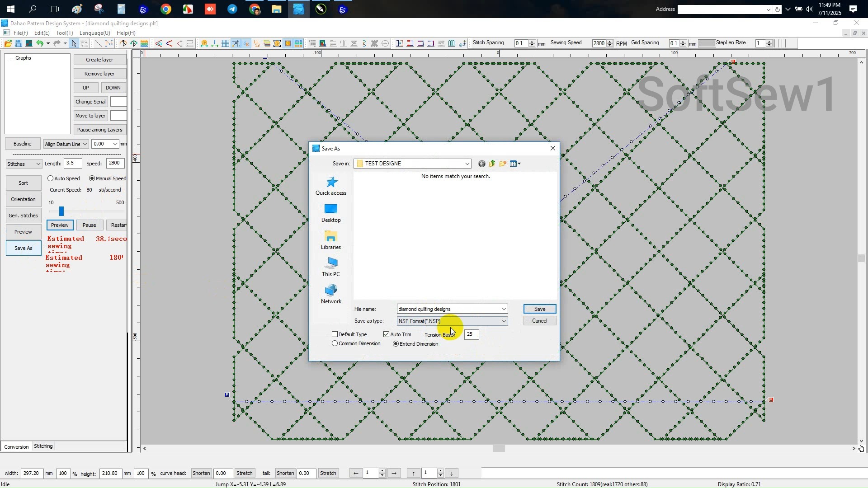868x488 pixels.
Task: Click the Save button in dialog
Action: (540, 309)
